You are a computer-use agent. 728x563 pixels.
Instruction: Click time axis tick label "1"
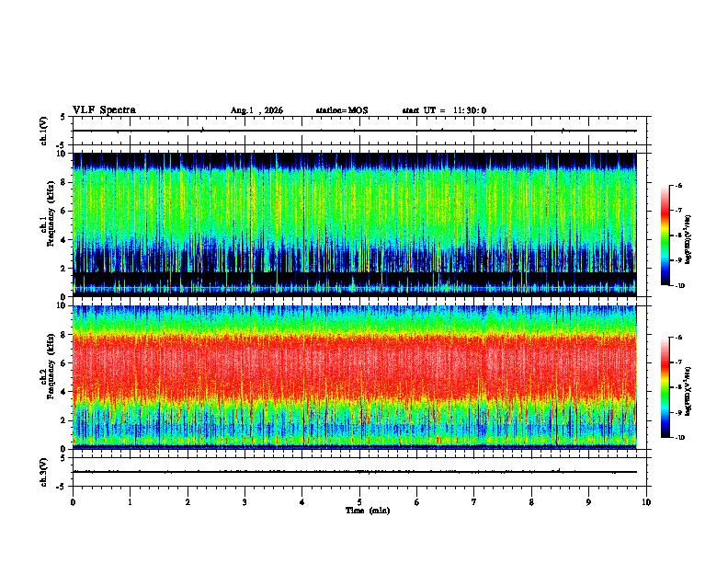click(x=130, y=502)
